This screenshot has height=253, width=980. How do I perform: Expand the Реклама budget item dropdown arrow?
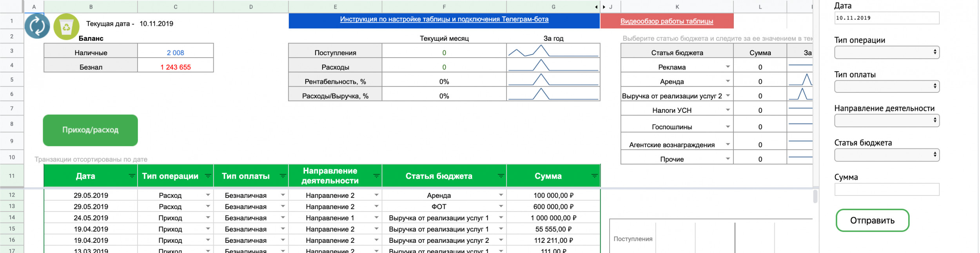[x=728, y=67]
